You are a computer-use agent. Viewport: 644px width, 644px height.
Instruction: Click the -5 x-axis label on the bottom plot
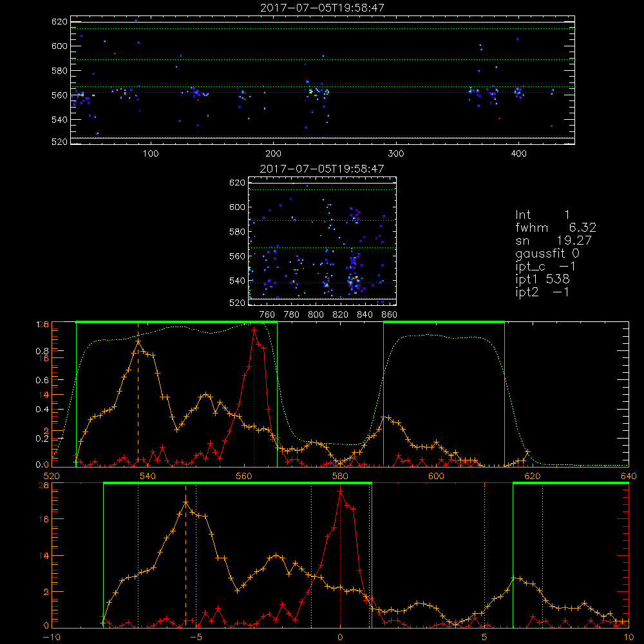tap(196, 637)
